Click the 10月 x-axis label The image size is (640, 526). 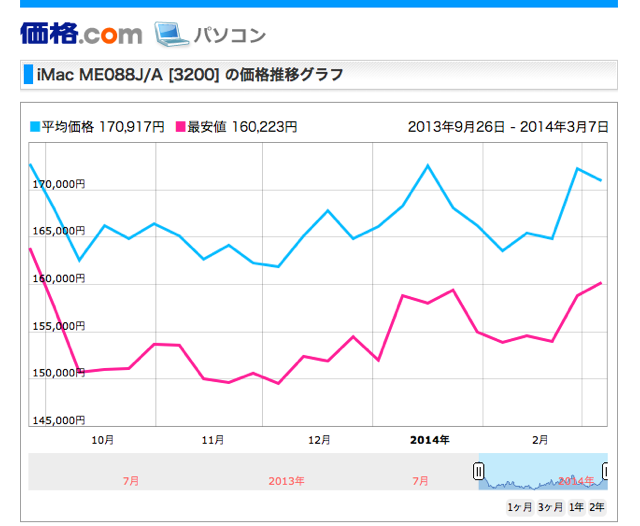click(102, 440)
